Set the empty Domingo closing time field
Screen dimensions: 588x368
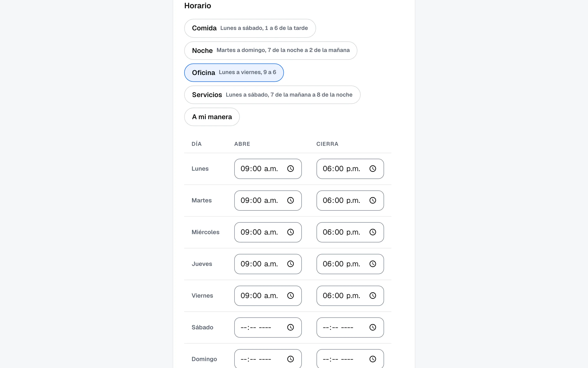coord(350,359)
